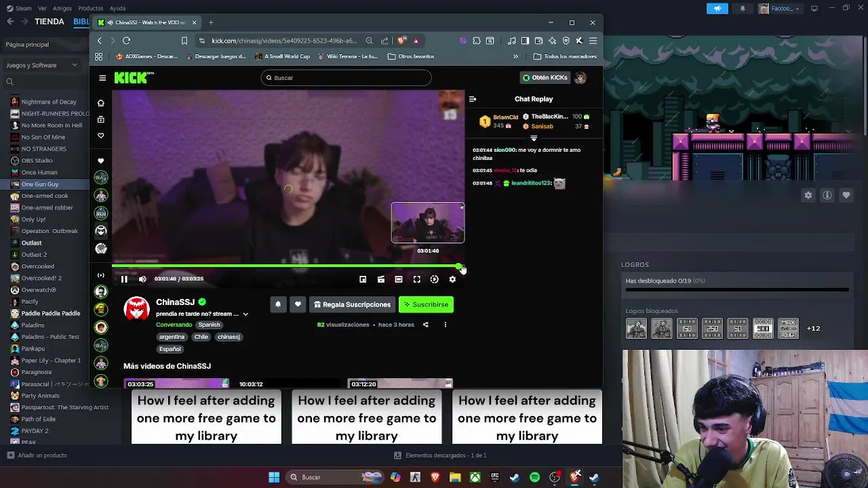Open playback speed options in the player
868x488 pixels.
click(435, 279)
